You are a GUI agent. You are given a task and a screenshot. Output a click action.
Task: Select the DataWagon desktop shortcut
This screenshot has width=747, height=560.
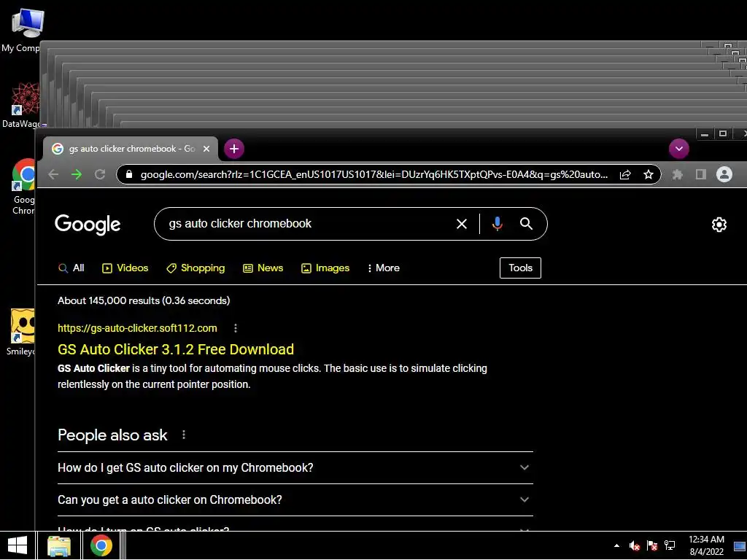click(21, 105)
